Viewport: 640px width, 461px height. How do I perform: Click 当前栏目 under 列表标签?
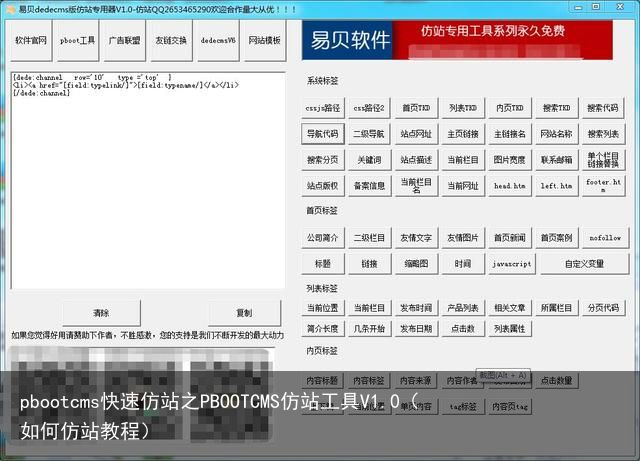click(369, 308)
